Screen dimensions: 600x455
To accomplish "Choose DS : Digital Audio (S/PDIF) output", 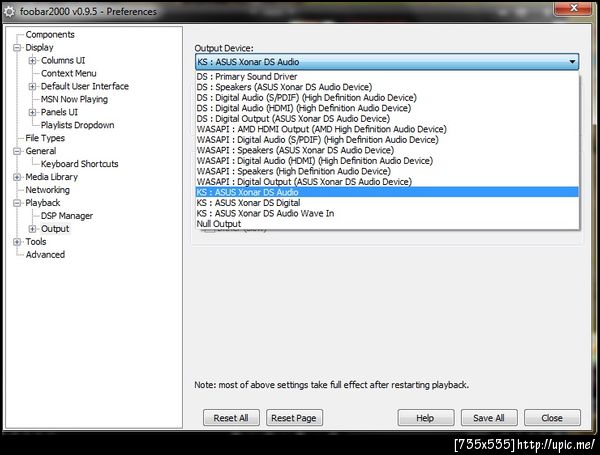I will pos(387,98).
